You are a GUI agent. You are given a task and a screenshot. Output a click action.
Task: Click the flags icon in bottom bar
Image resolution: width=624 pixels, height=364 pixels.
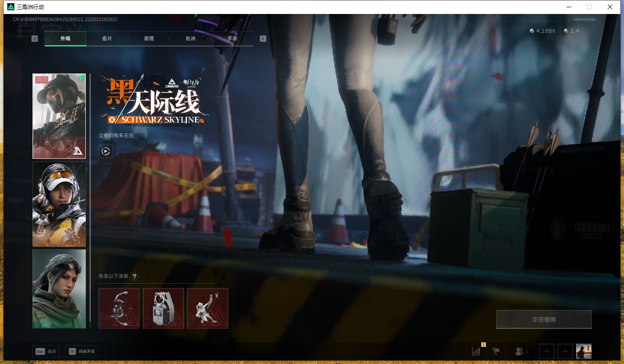(x=496, y=351)
